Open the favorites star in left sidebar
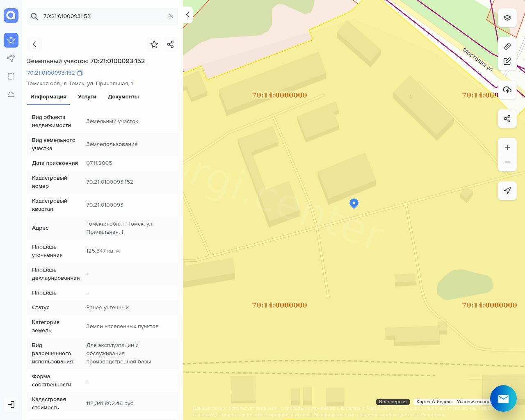 tap(11, 40)
